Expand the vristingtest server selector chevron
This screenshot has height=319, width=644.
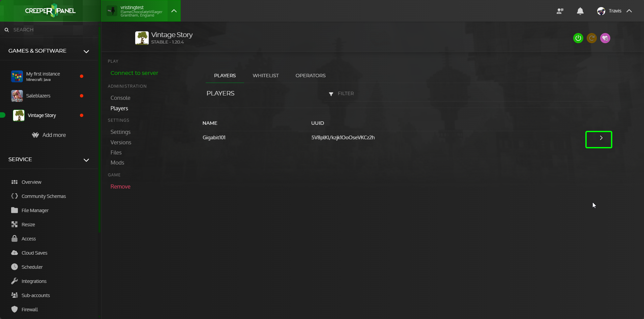[x=174, y=11]
